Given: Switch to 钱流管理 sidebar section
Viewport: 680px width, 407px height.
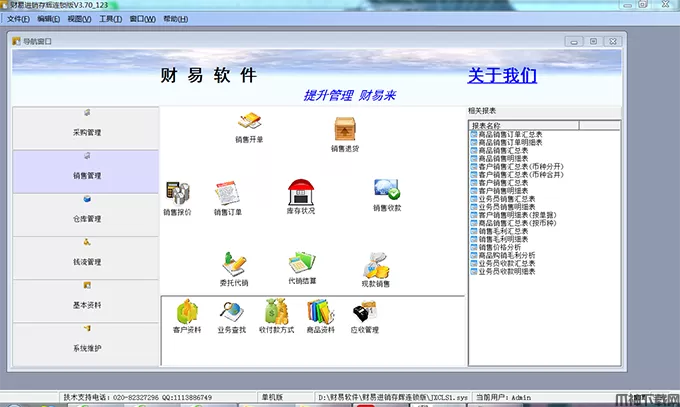Looking at the screenshot, I should [x=86, y=258].
